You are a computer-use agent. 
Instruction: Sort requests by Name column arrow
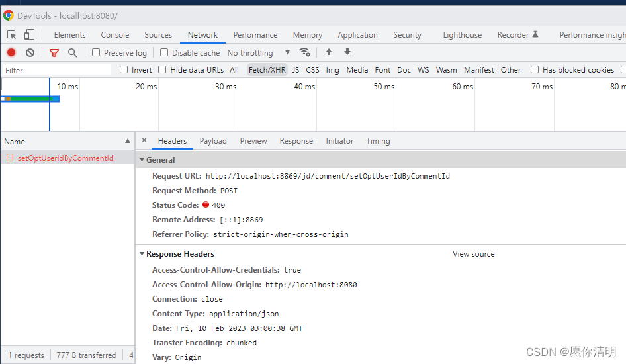(128, 141)
